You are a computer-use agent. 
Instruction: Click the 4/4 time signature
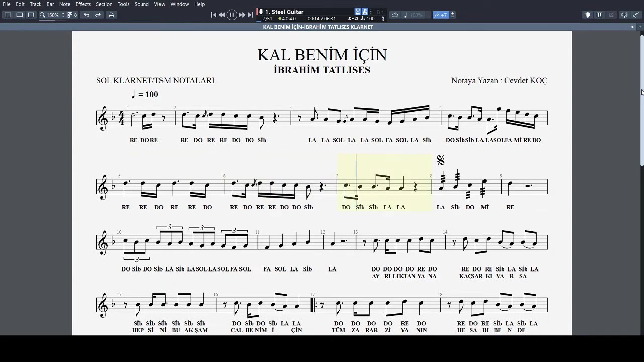pos(121,118)
